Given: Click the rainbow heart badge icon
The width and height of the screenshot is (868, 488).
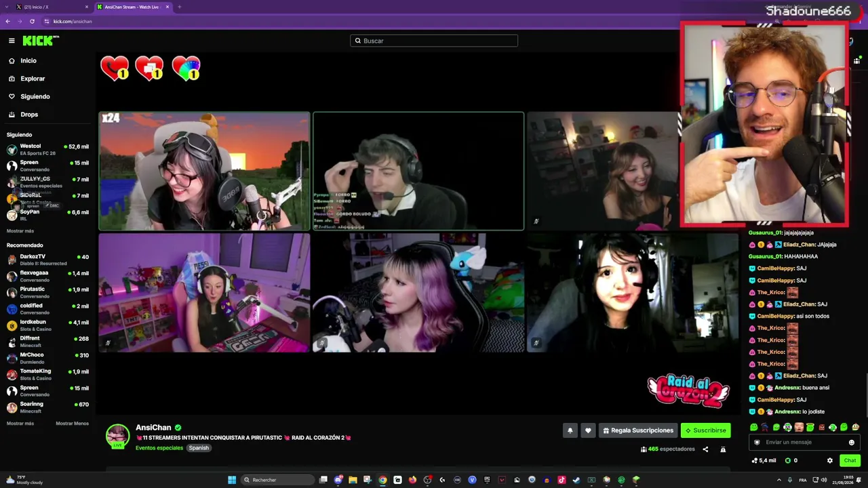Looking at the screenshot, I should (x=186, y=68).
